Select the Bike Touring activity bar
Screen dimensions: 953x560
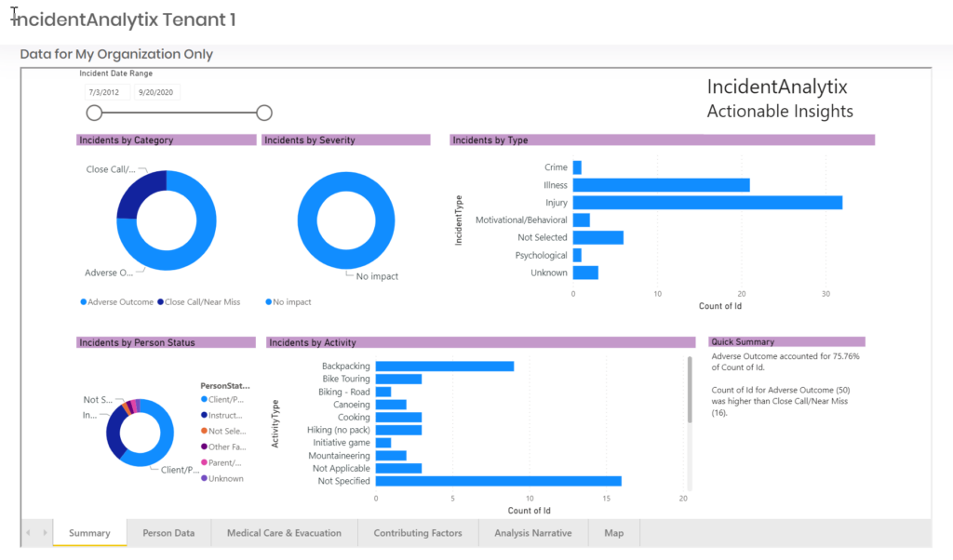click(398, 379)
